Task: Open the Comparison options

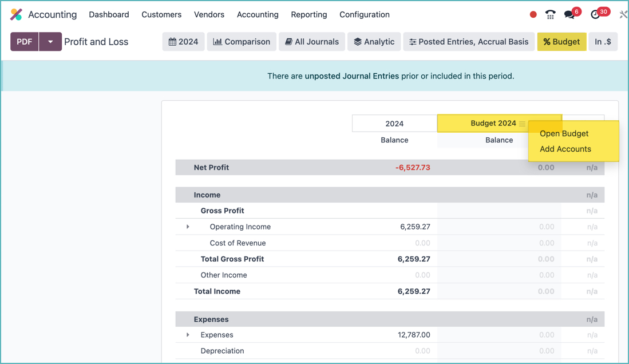Action: point(241,42)
